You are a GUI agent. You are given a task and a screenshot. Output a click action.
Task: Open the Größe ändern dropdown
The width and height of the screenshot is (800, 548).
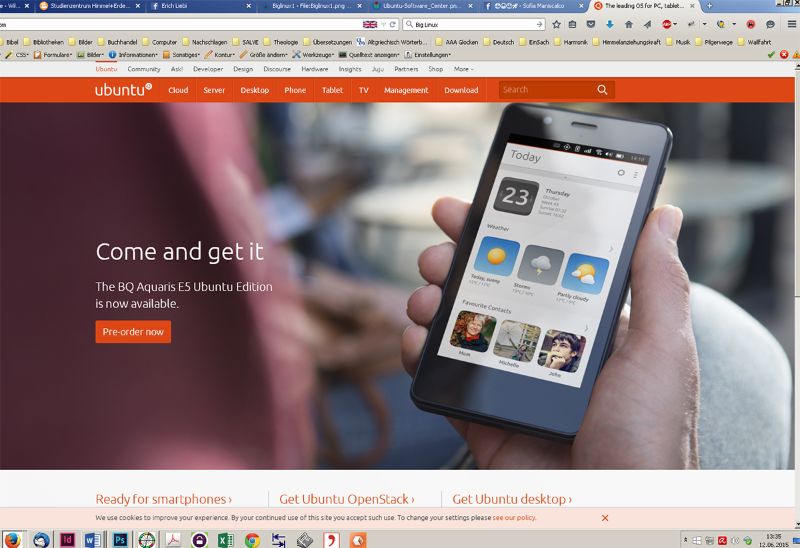coord(263,55)
